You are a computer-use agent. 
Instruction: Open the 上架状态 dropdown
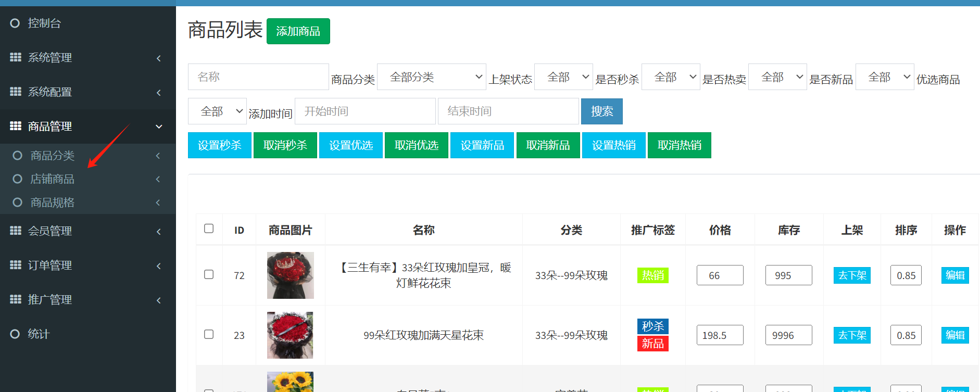[x=563, y=77]
